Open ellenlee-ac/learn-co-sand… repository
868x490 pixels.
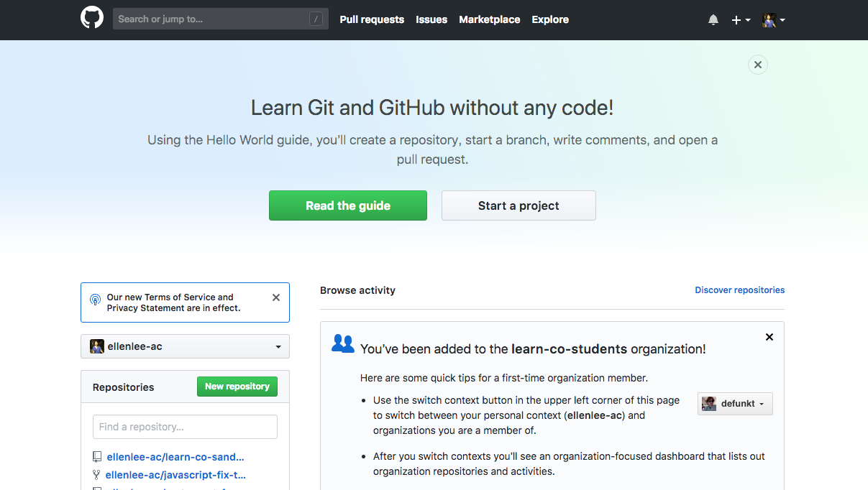pos(175,456)
